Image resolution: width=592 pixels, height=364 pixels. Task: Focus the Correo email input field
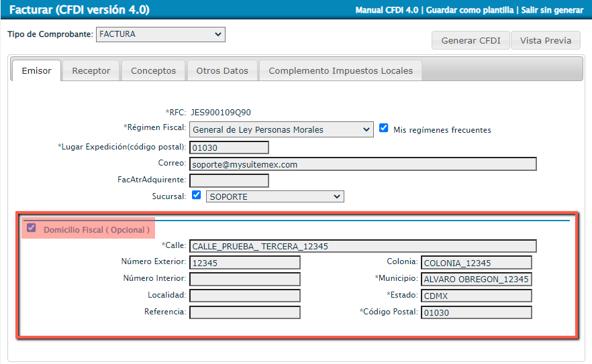pos(363,164)
